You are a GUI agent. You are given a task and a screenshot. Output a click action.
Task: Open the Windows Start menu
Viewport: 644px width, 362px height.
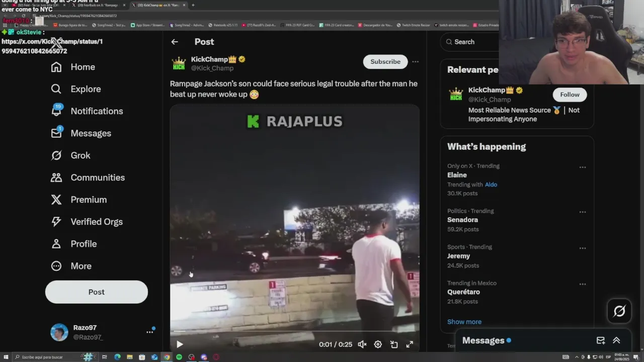5,357
